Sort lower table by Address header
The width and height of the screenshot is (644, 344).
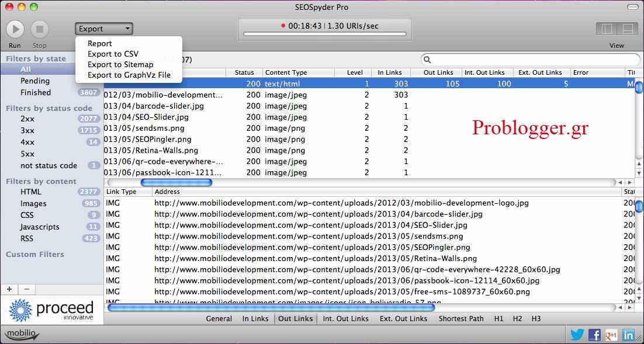tap(387, 192)
